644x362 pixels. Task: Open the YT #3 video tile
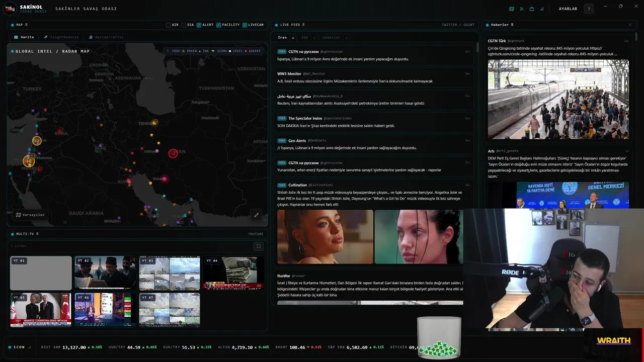click(x=170, y=273)
